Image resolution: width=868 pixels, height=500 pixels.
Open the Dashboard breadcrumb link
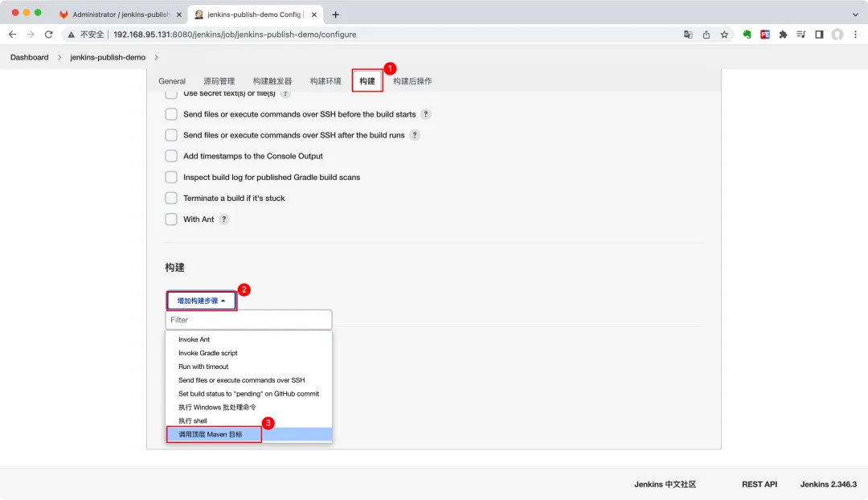(x=30, y=57)
